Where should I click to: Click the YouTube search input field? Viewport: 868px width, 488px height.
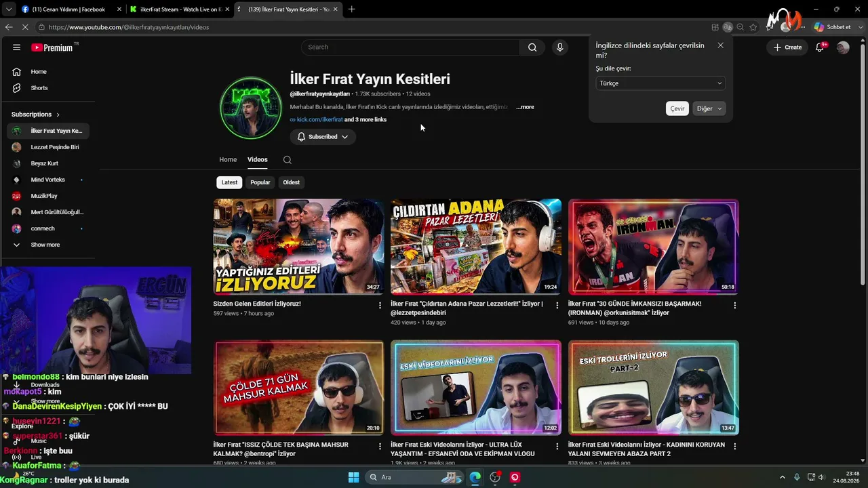point(411,47)
